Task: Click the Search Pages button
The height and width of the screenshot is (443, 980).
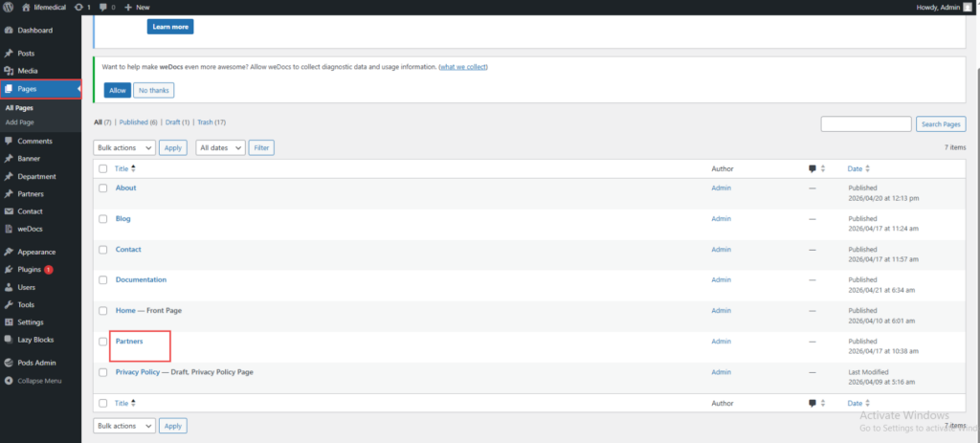Action: pyautogui.click(x=941, y=124)
